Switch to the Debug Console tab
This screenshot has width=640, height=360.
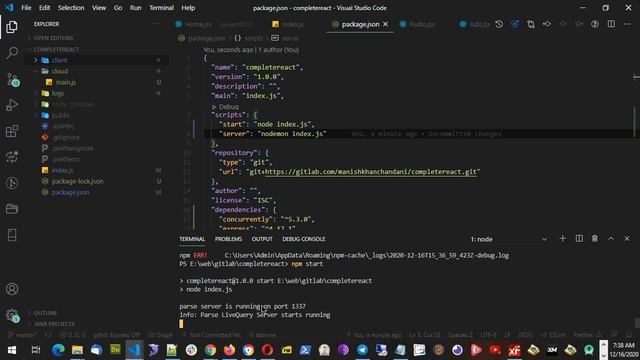[304, 239]
